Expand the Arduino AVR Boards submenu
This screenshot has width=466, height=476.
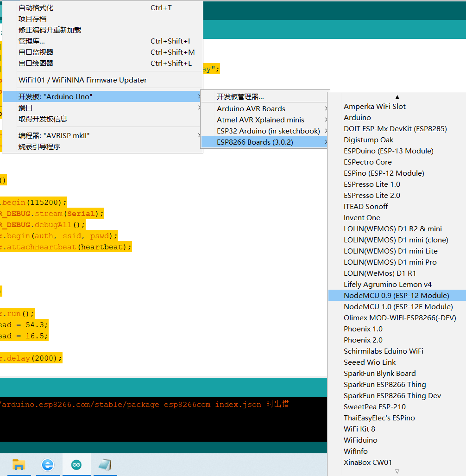[264, 108]
